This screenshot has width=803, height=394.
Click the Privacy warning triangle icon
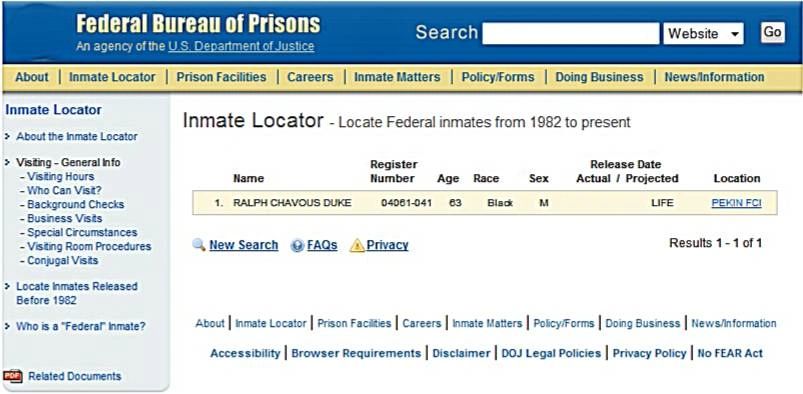click(357, 245)
